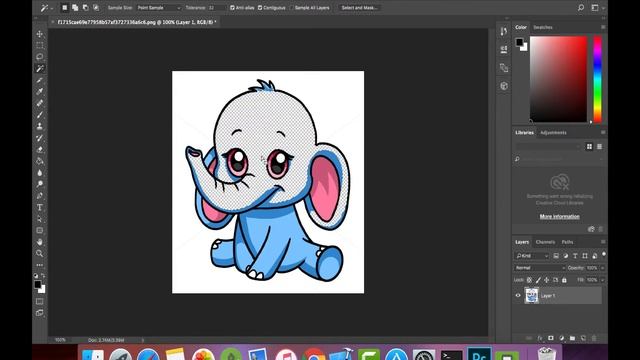640x360 pixels.
Task: Select the Lasso tool
Action: pos(40,57)
